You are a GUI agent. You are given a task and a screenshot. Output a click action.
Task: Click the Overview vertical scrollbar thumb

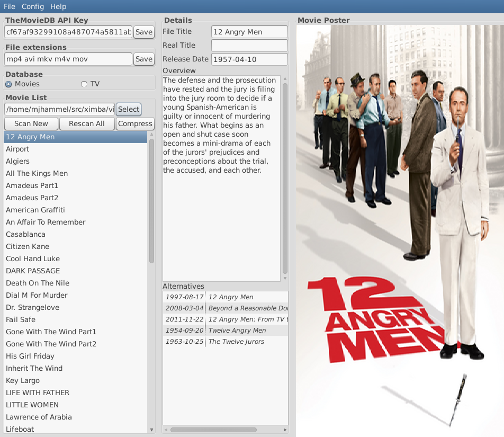[x=285, y=179]
